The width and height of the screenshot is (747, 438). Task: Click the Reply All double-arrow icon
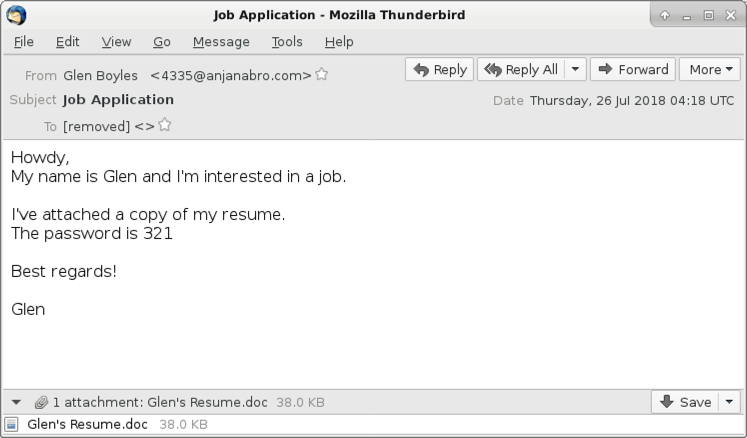493,70
